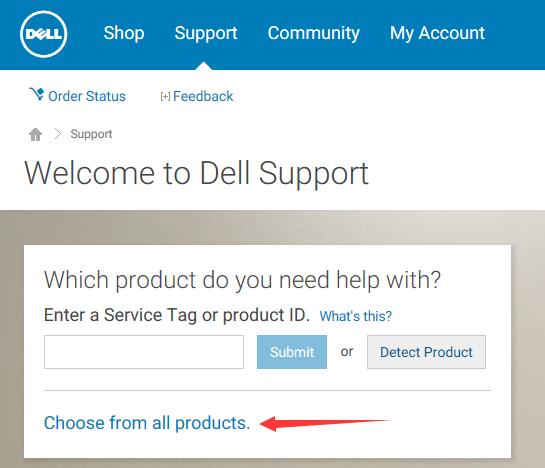Focus the Service Tag input field
This screenshot has height=468, width=545.
click(144, 352)
